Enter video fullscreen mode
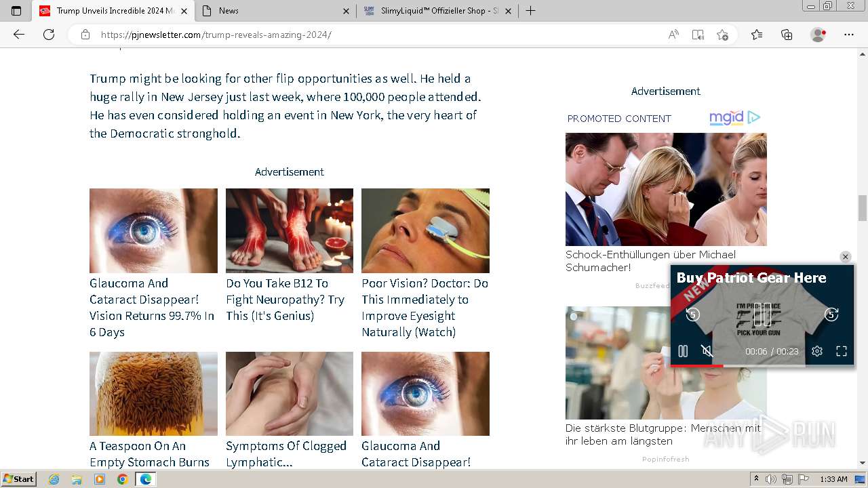868x488 pixels. pyautogui.click(x=842, y=351)
